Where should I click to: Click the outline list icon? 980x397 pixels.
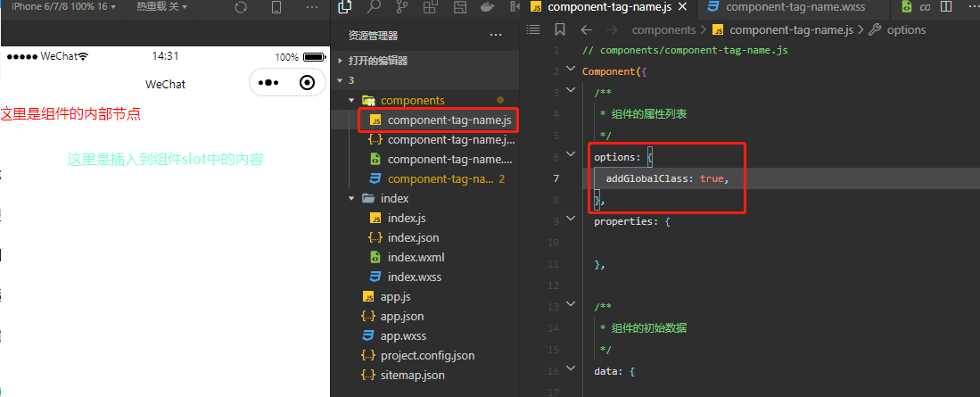pos(533,29)
